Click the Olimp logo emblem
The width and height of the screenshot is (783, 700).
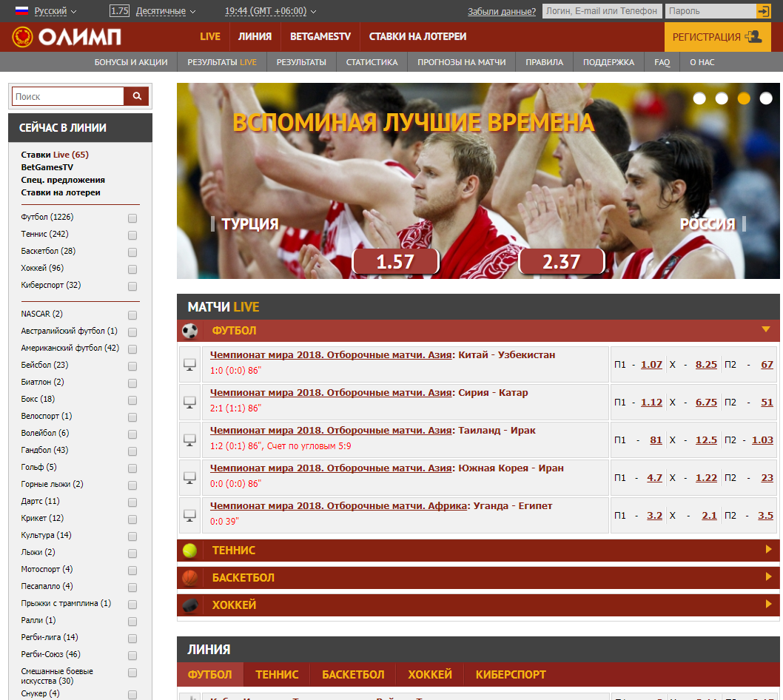coord(22,37)
